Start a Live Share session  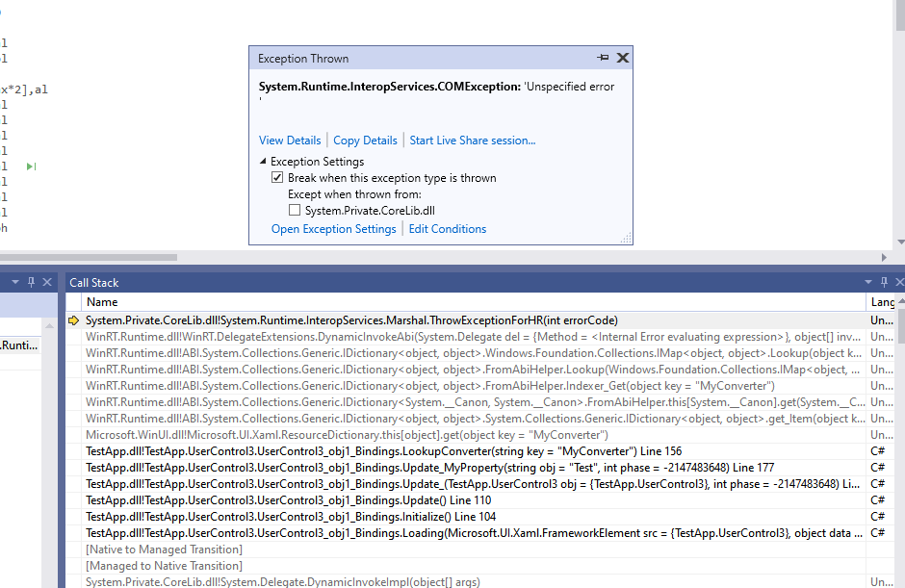(x=472, y=140)
